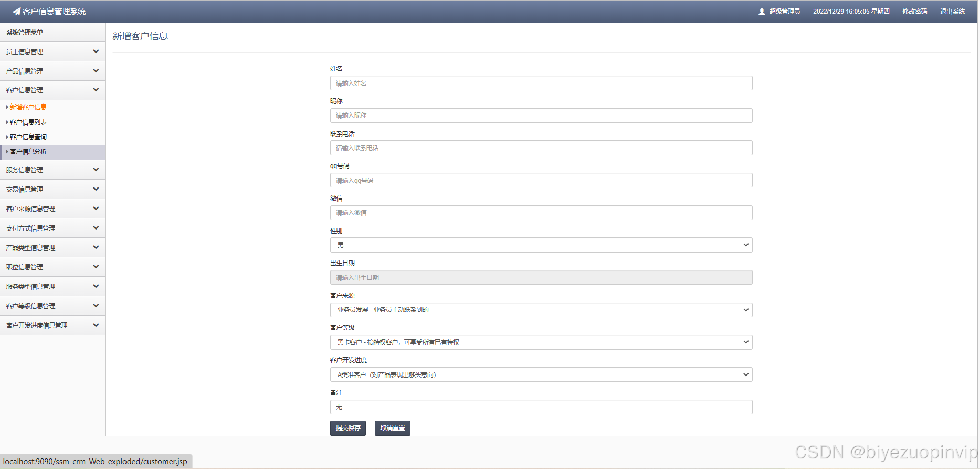This screenshot has width=980, height=469.
Task: Expand 职位信息管理 chevron
Action: [x=96, y=267]
